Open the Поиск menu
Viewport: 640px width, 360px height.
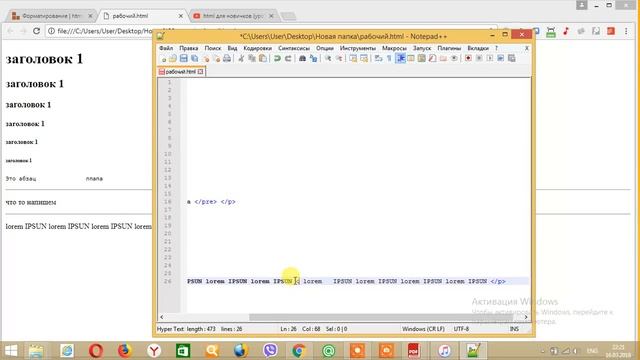tap(213, 48)
